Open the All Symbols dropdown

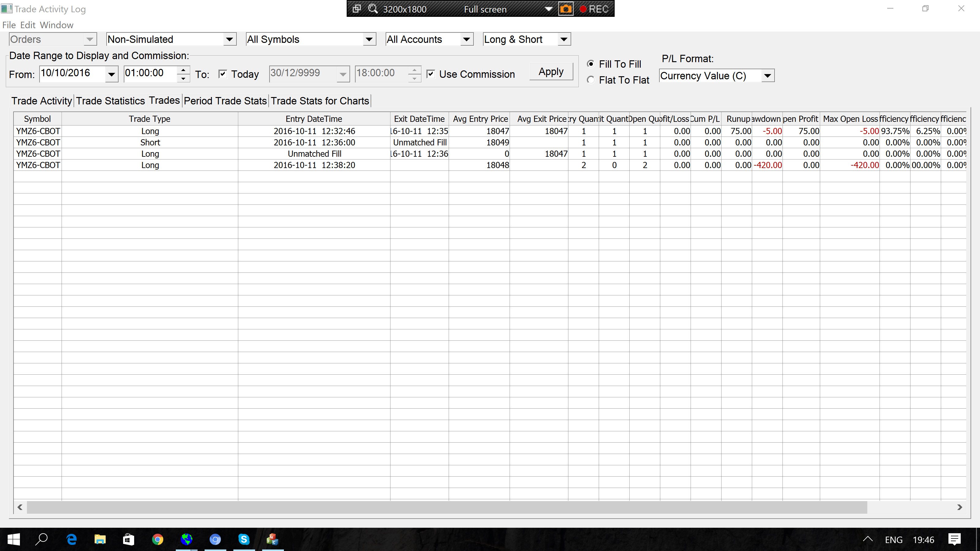(369, 39)
